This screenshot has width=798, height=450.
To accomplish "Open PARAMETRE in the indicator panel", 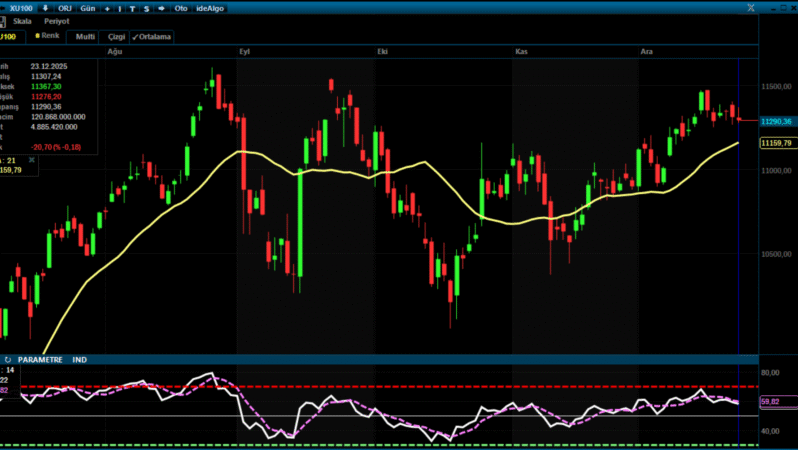I will click(x=40, y=359).
